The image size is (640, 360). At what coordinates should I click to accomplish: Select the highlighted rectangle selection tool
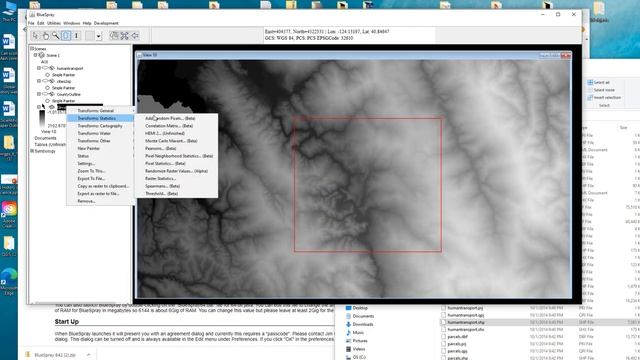point(66,36)
